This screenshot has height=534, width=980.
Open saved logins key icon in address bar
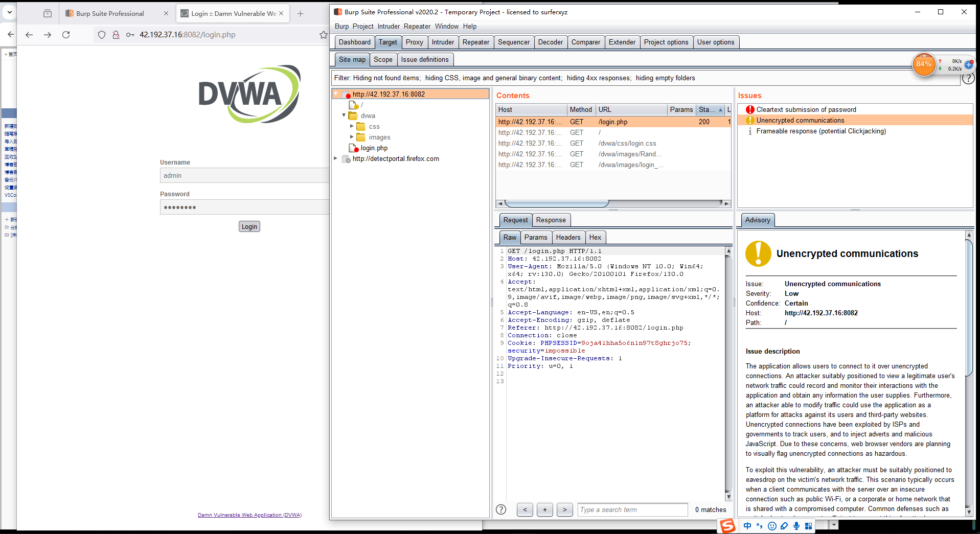point(130,35)
